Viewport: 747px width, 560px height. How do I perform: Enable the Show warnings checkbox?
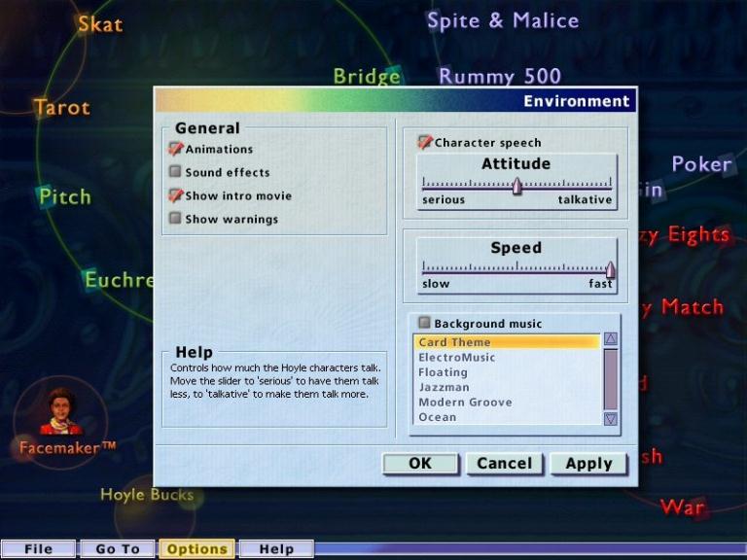(176, 219)
